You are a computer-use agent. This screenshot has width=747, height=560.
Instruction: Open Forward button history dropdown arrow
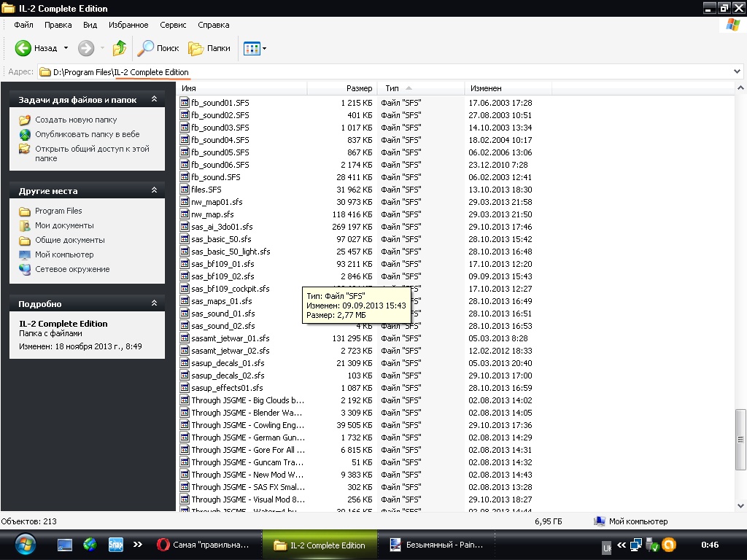[102, 48]
